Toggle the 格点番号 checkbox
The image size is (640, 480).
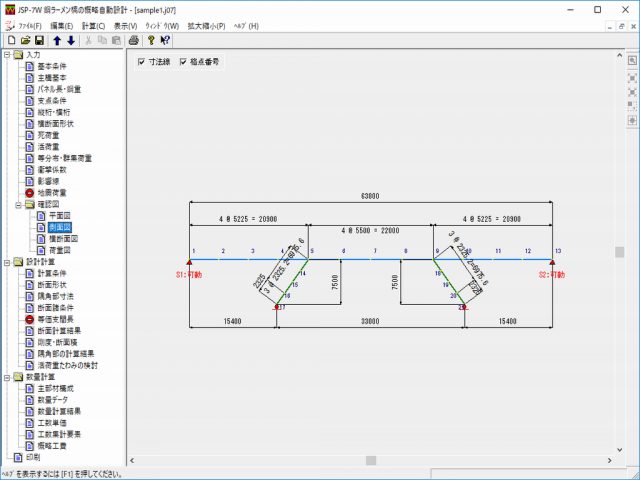pos(182,61)
